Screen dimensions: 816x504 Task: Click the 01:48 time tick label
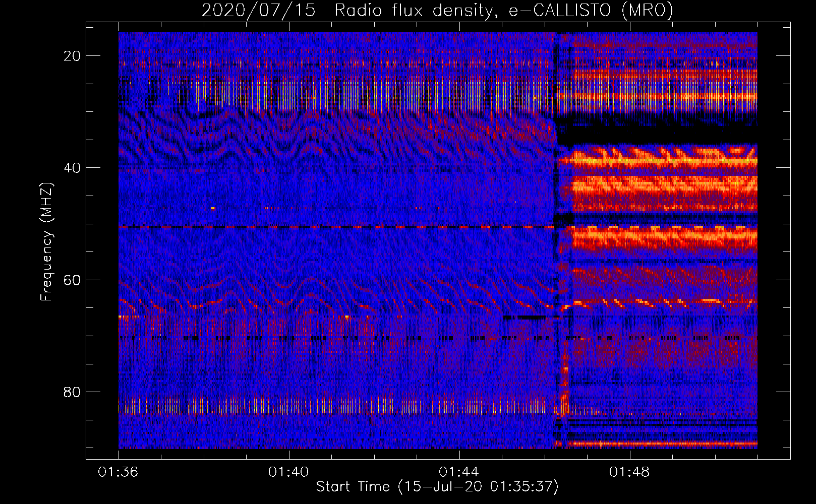(x=629, y=472)
